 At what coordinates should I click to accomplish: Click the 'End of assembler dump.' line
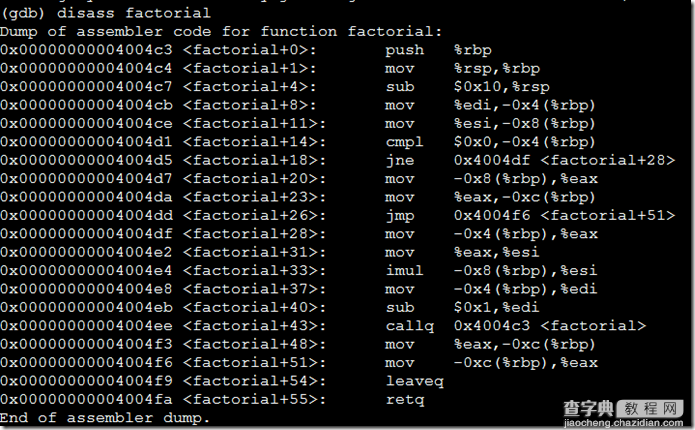pyautogui.click(x=105, y=418)
